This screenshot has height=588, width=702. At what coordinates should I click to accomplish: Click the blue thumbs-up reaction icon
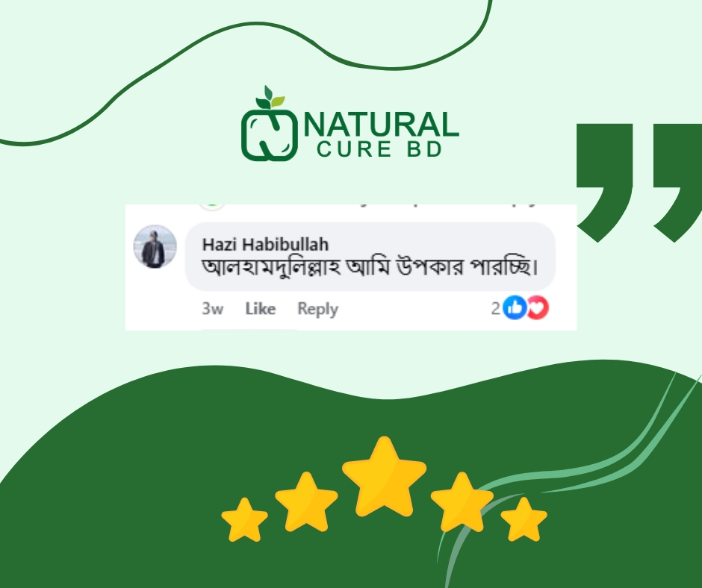[515, 308]
